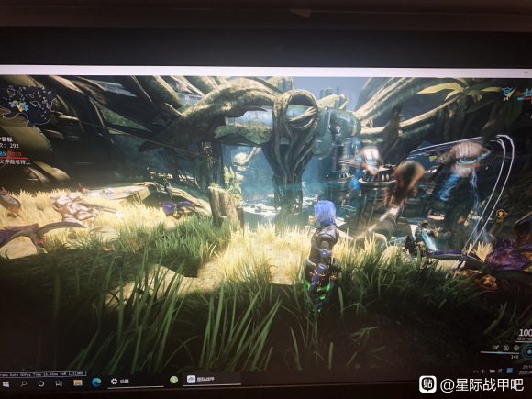Click the '292' objective count text
532x399 pixels.
(15, 146)
